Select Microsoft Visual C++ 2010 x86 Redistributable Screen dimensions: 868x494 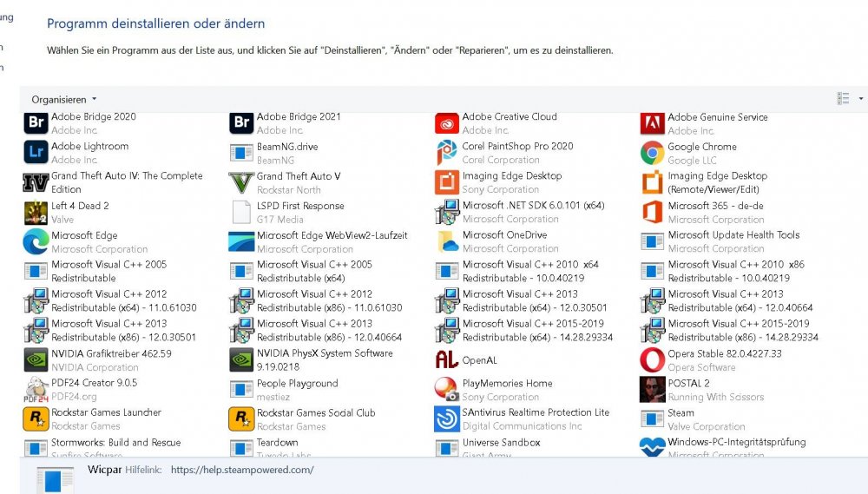pos(722,272)
